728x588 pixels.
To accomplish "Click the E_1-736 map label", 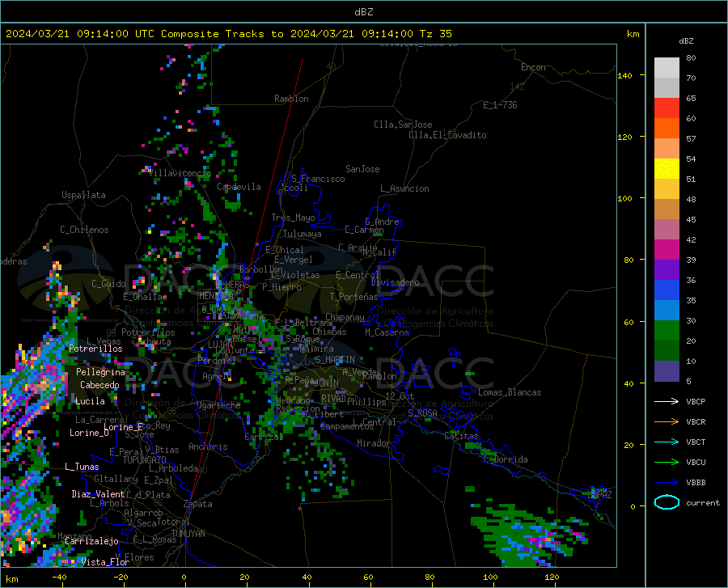I will 500,105.
